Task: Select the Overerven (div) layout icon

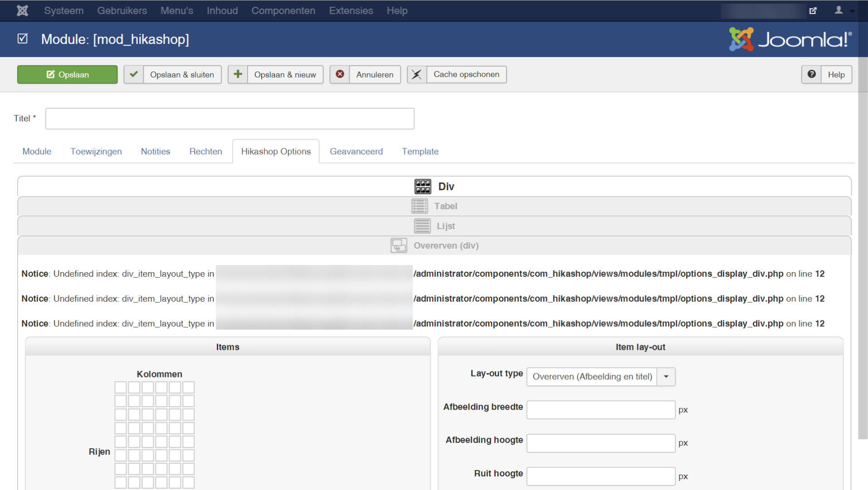Action: click(x=399, y=245)
